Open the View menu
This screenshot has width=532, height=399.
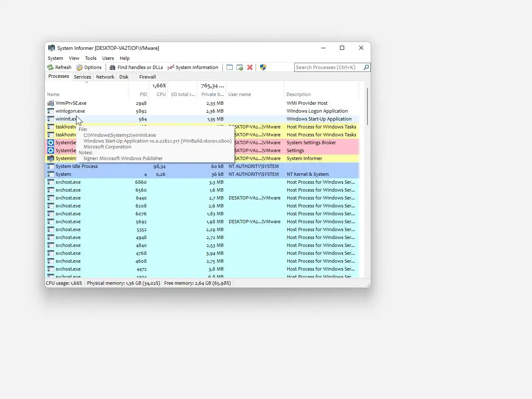tap(74, 58)
